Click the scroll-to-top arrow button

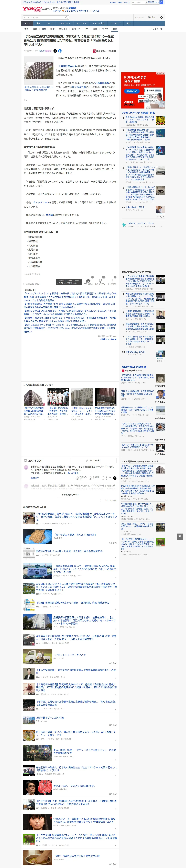click(x=180, y=536)
